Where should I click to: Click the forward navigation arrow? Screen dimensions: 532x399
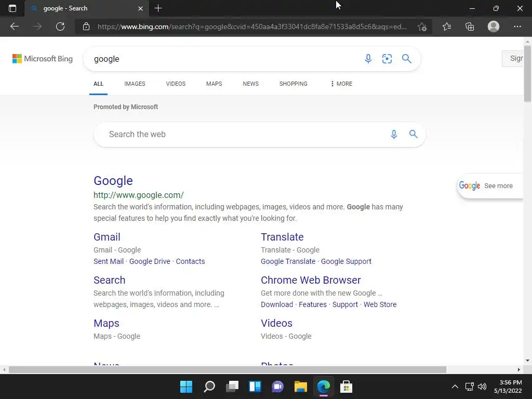[37, 26]
